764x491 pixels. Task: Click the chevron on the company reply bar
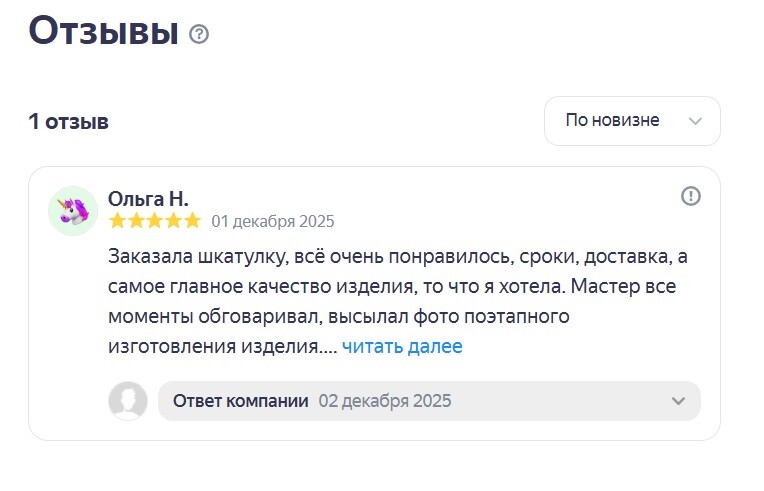pos(678,401)
